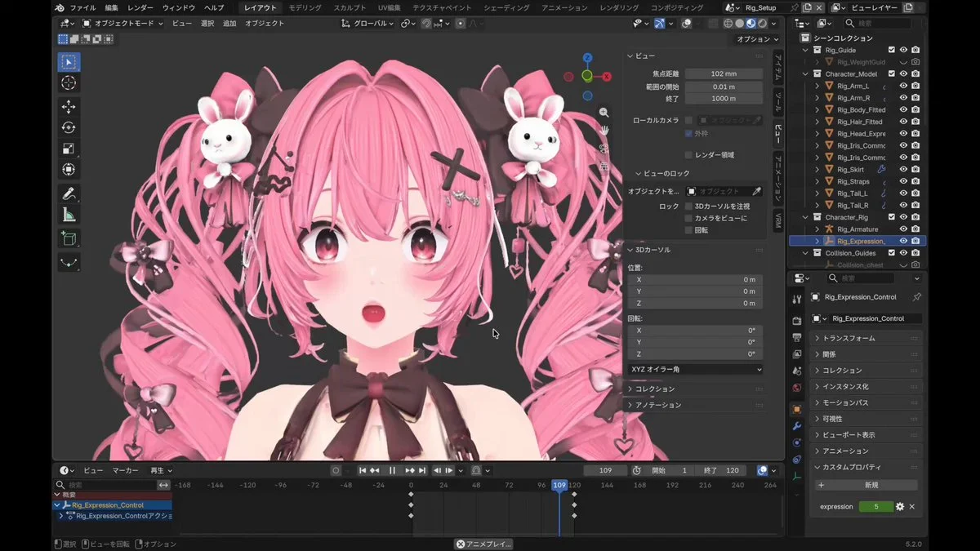Click the viewport zoom magnifier icon
Viewport: 980px width, 551px height.
pos(604,113)
